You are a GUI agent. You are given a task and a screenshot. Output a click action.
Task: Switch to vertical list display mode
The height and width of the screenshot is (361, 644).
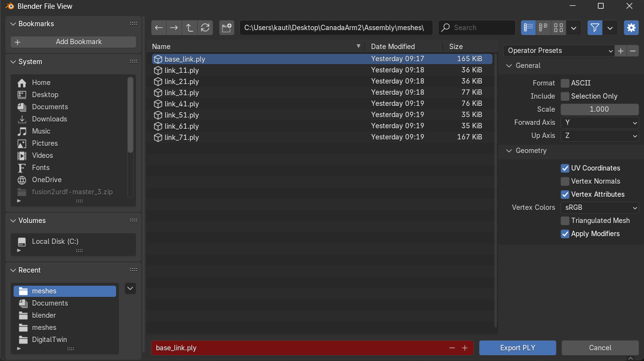528,28
